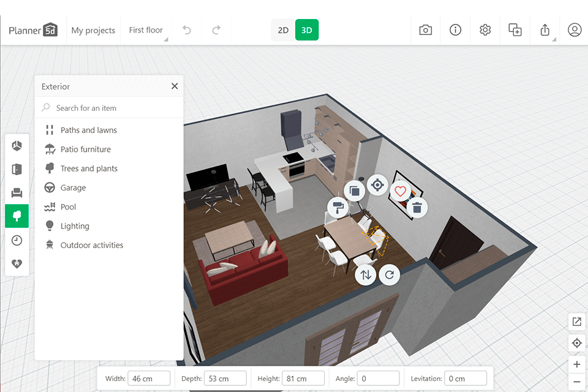Screen dimensions: 588x392
Task: Click the Planner 5d logo
Action: point(33,30)
